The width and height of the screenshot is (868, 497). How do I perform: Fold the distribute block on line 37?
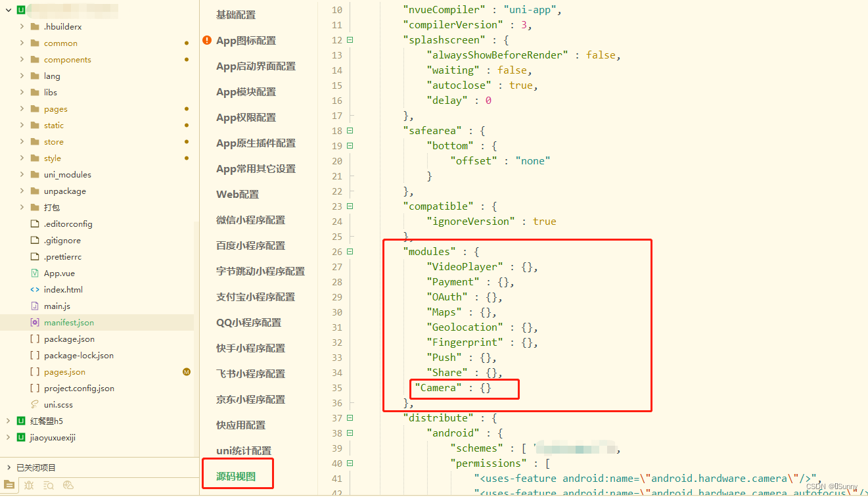[x=350, y=418]
